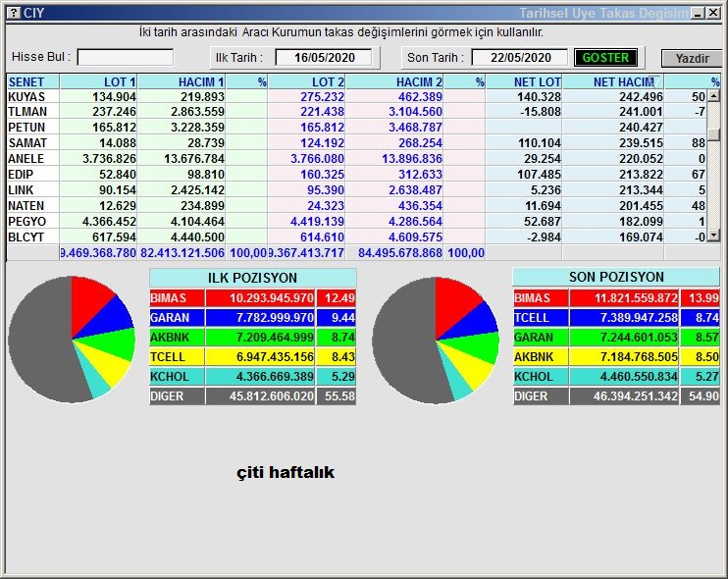Sort by the HACIM 2 column header
This screenshot has height=579, width=728.
click(x=394, y=82)
